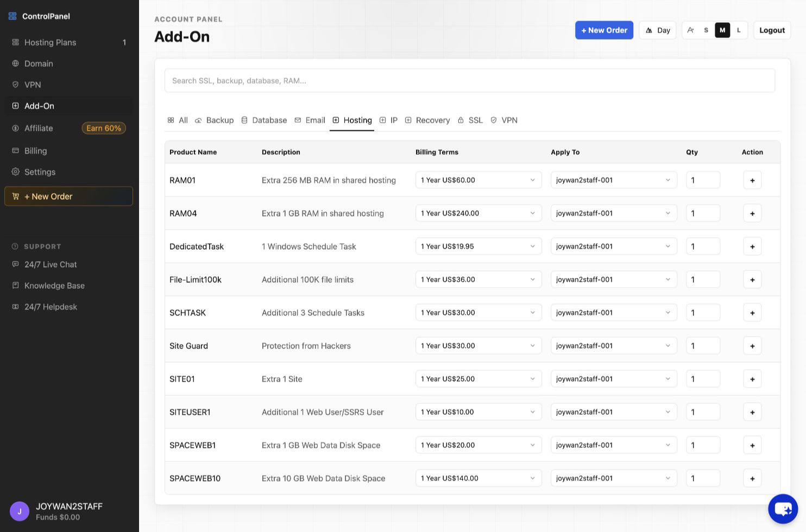
Task: Click the Qty field for SITEUSER1
Action: pos(703,412)
